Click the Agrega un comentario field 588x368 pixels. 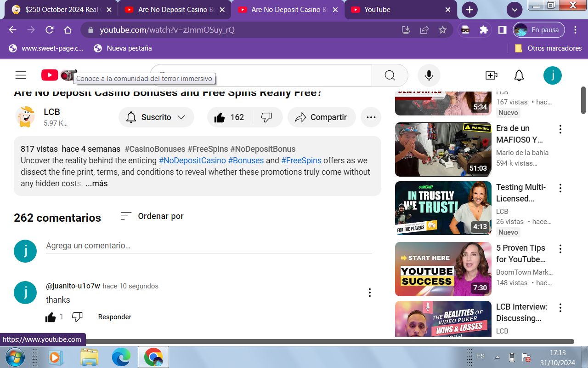[x=209, y=246]
